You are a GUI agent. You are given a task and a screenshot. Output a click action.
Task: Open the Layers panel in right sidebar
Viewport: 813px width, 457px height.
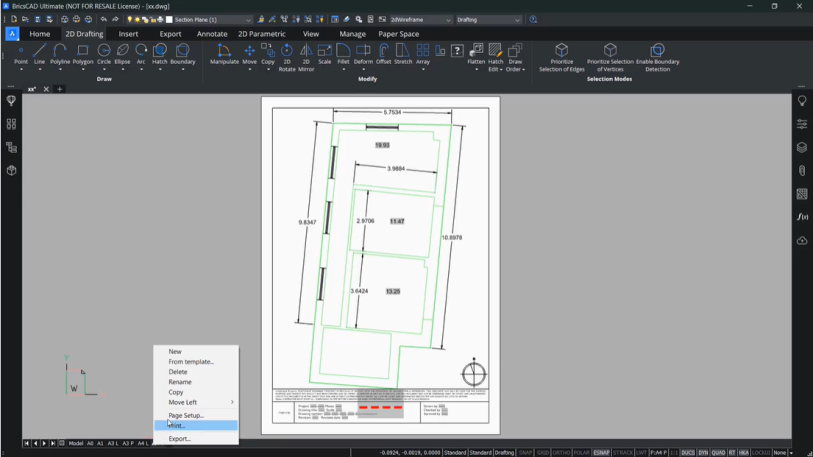(x=801, y=147)
